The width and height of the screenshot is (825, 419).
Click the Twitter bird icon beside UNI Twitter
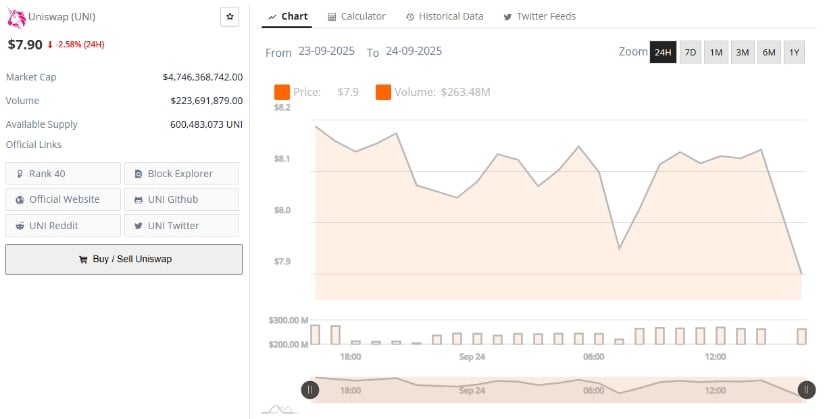coord(138,226)
